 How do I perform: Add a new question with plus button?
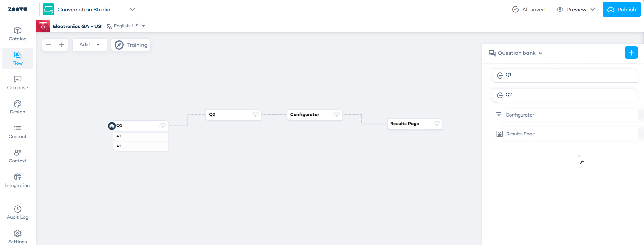[x=631, y=53]
